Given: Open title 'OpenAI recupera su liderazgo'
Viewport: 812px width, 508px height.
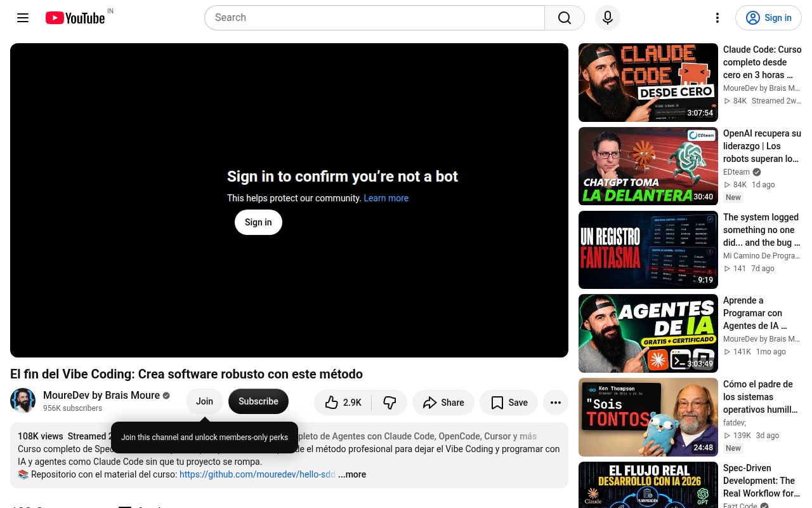Looking at the screenshot, I should point(763,146).
